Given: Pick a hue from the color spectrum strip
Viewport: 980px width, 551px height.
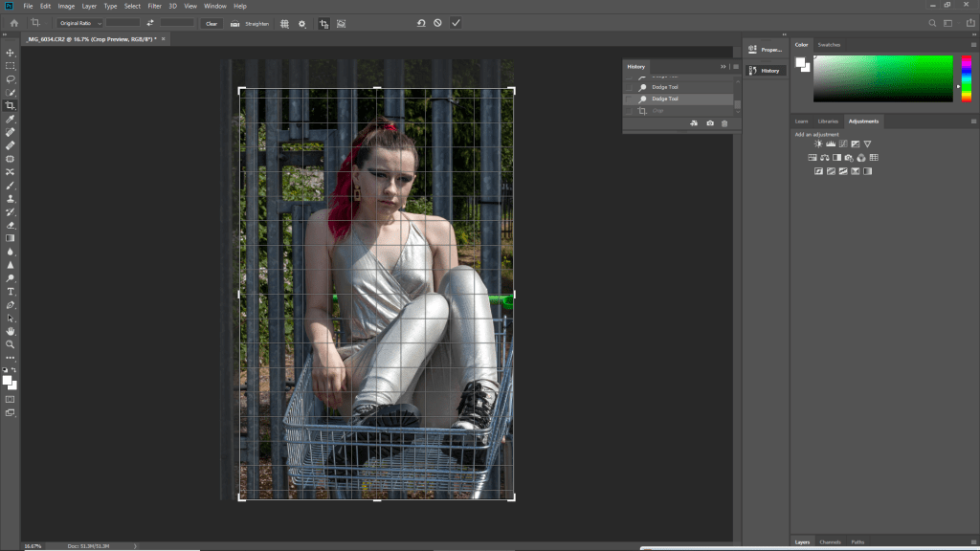Looking at the screenshot, I should 967,78.
